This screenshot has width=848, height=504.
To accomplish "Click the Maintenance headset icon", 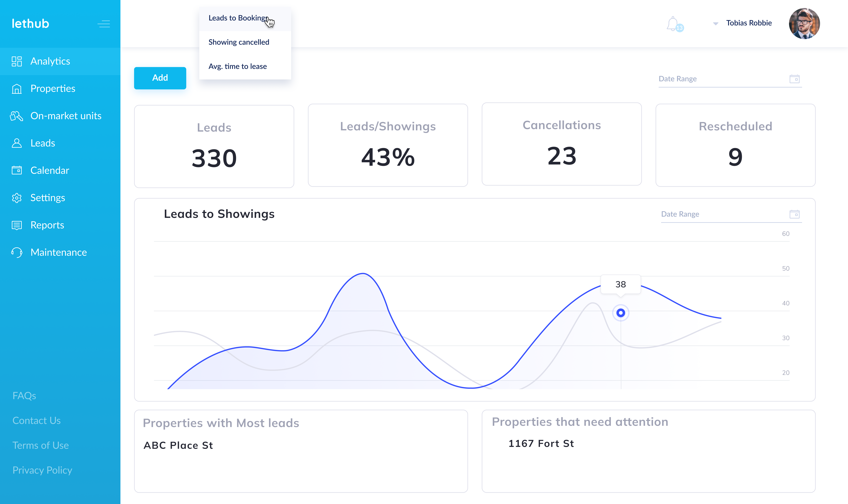I will (17, 252).
